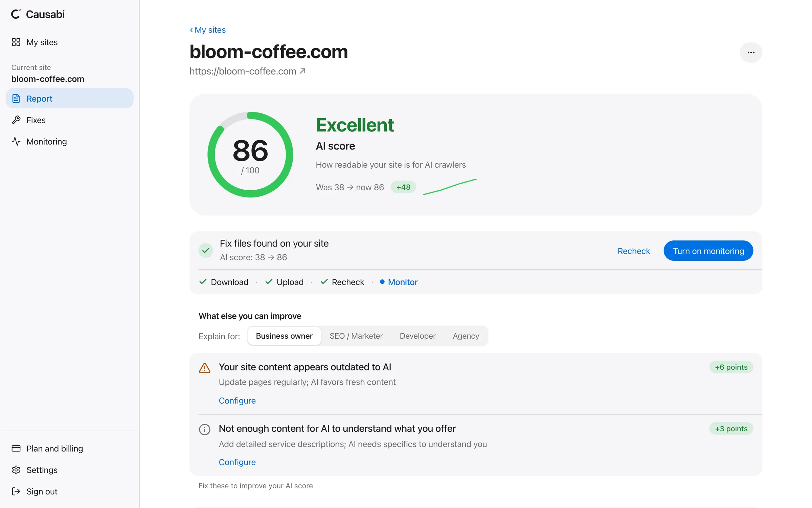Click warning triangle icon for outdated content
812x508 pixels.
(x=205, y=368)
